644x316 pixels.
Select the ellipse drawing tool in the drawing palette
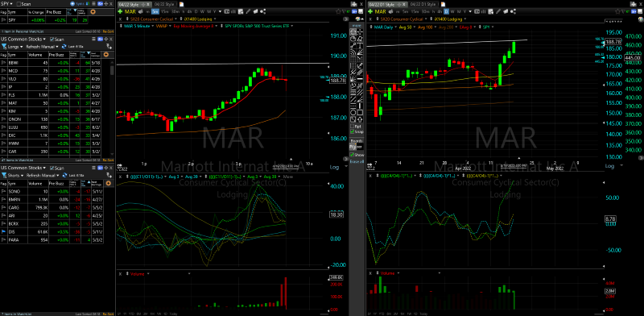point(353,113)
